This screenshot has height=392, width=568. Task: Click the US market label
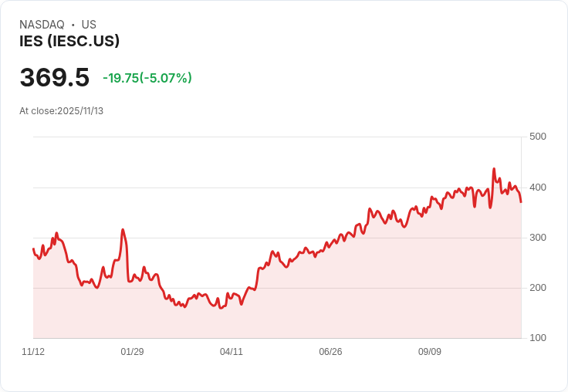89,25
